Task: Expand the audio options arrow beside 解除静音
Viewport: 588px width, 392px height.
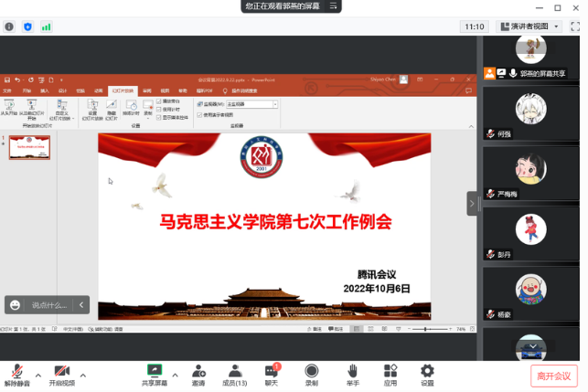Action: tap(37, 375)
